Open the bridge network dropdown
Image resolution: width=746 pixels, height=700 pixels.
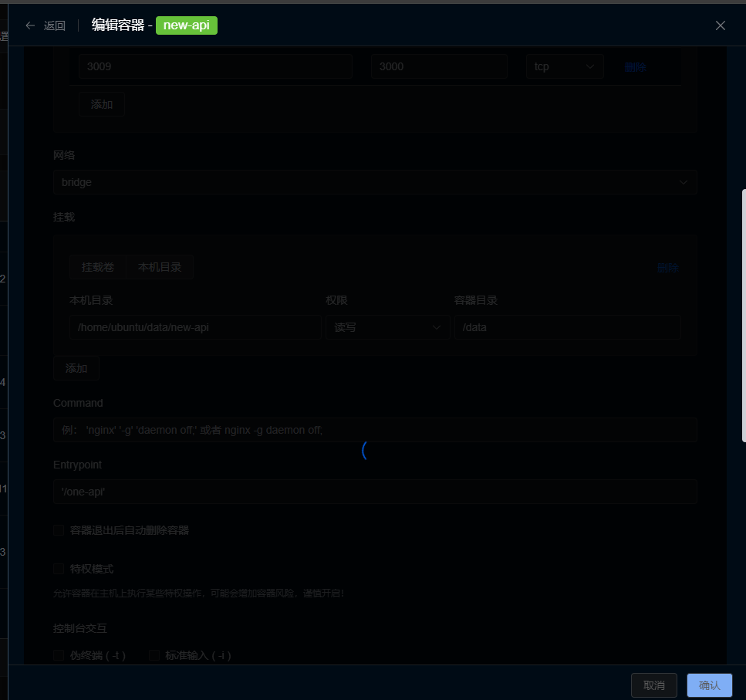375,182
